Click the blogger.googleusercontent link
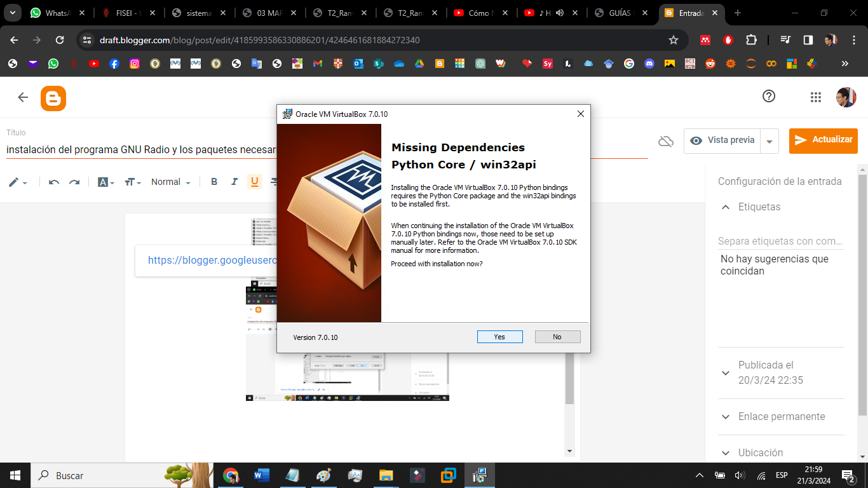Viewport: 868px width, 488px height. 213,261
